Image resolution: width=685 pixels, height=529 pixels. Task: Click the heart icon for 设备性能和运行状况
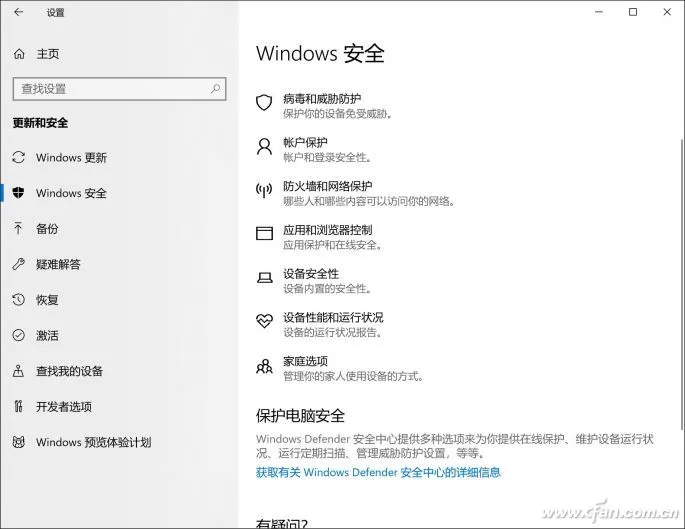point(264,321)
